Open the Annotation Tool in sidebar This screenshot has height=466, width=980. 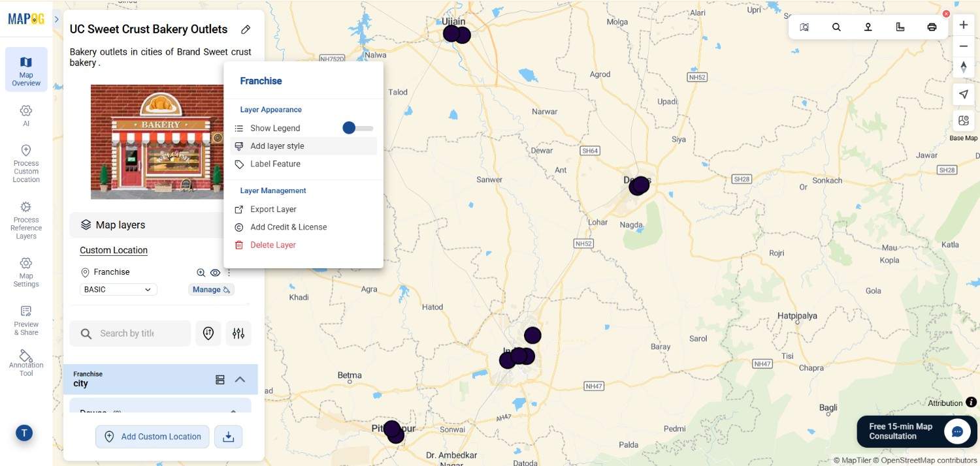click(26, 362)
